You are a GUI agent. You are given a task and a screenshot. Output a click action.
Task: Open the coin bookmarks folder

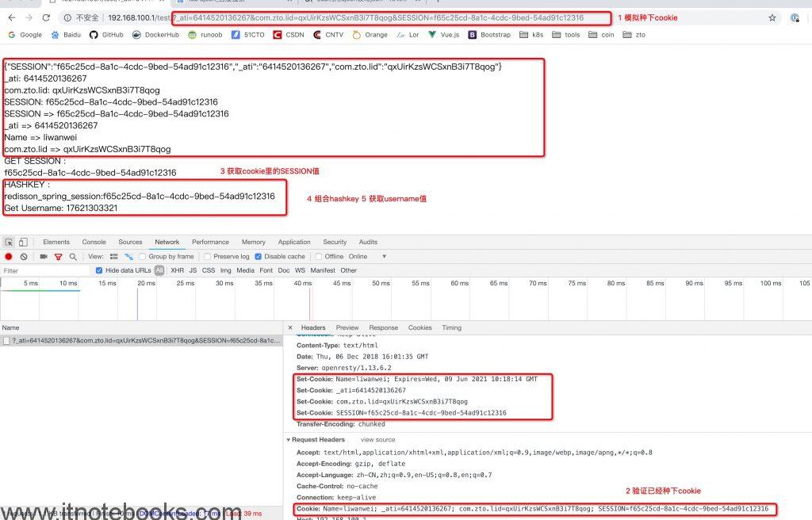601,35
